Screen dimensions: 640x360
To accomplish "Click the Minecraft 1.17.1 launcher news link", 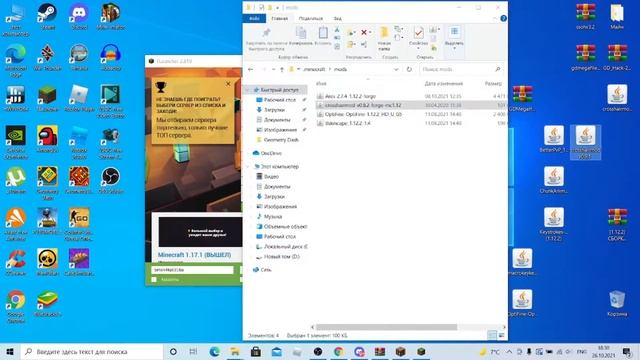I will tap(194, 255).
